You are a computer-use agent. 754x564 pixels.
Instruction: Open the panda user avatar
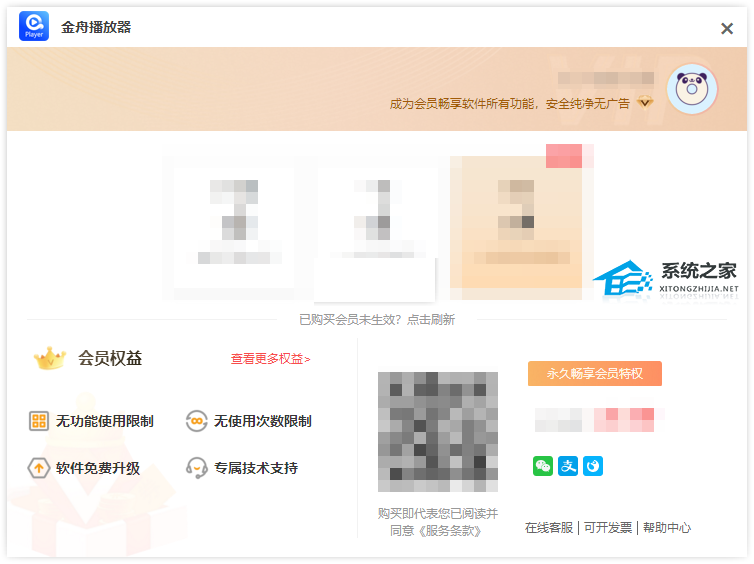click(x=691, y=89)
